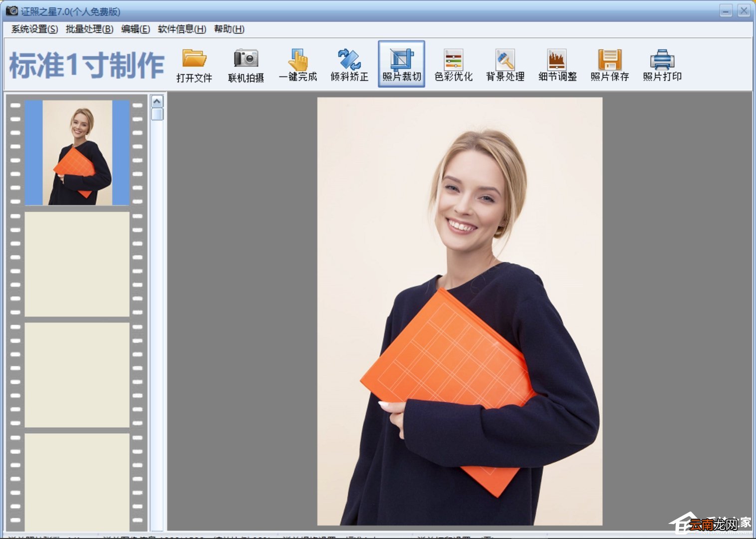Click the main photo preview canvas
Image resolution: width=756 pixels, height=539 pixels.
pyautogui.click(x=460, y=311)
